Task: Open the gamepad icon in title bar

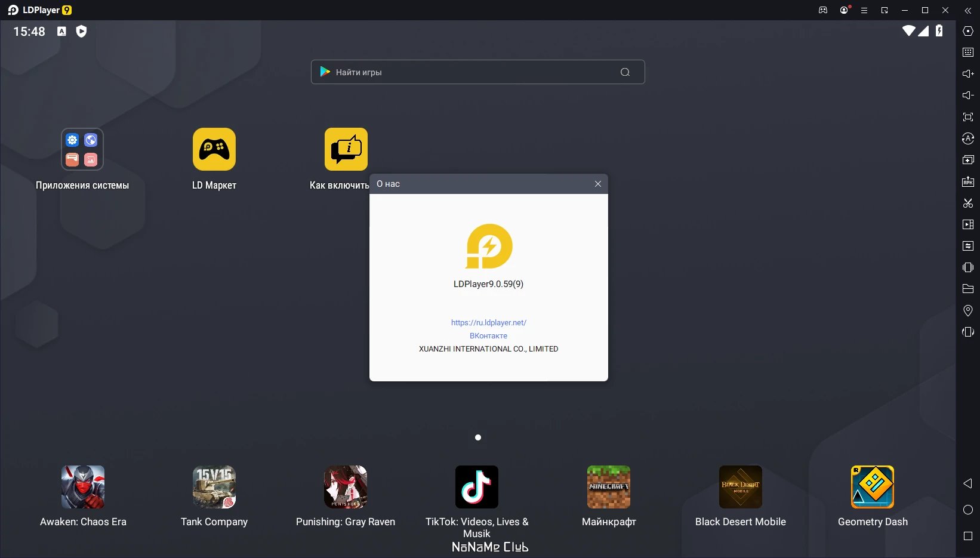Action: [x=823, y=10]
